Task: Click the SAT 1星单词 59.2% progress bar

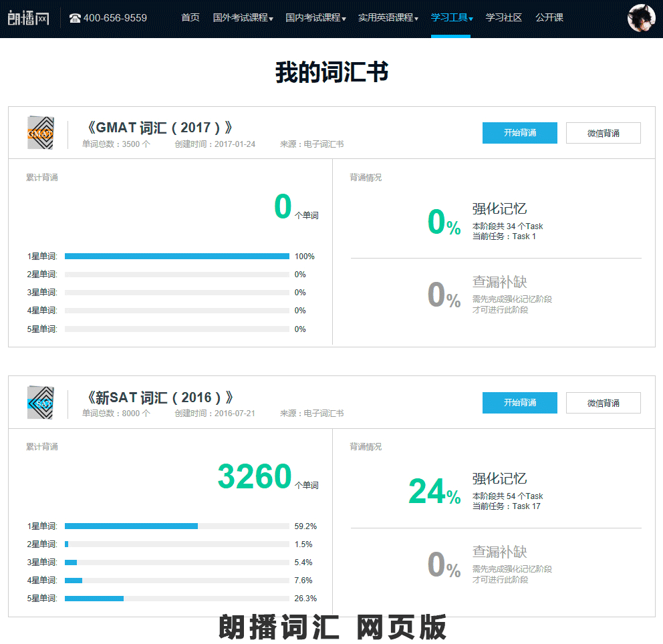Action: [176, 526]
